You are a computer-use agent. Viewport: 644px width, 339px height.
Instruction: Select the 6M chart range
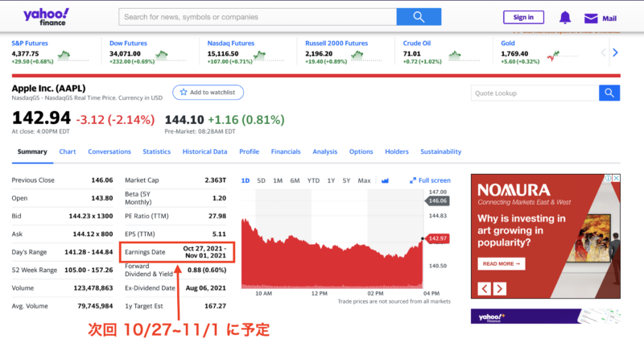click(295, 180)
